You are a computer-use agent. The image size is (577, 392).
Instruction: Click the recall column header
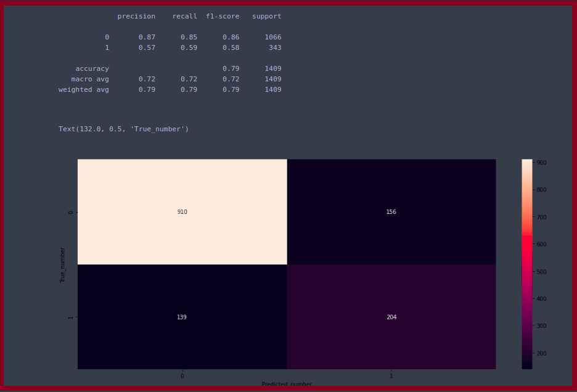[185, 16]
